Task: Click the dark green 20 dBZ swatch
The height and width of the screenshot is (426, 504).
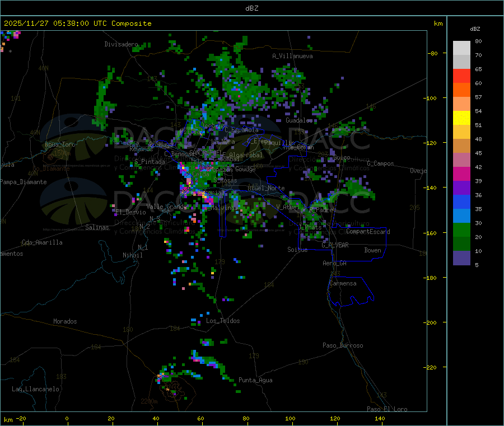Action: 461,244
